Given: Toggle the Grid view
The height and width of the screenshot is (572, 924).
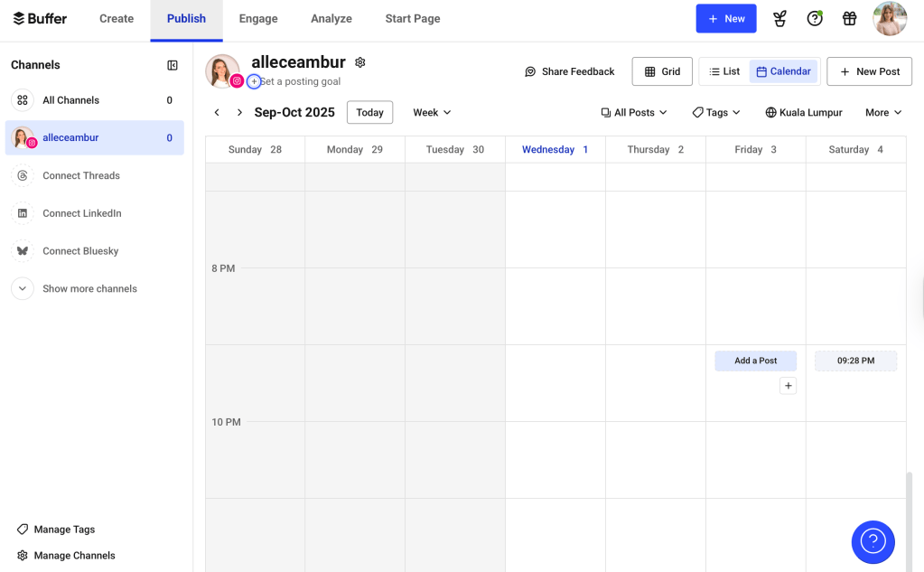Looking at the screenshot, I should 662,70.
